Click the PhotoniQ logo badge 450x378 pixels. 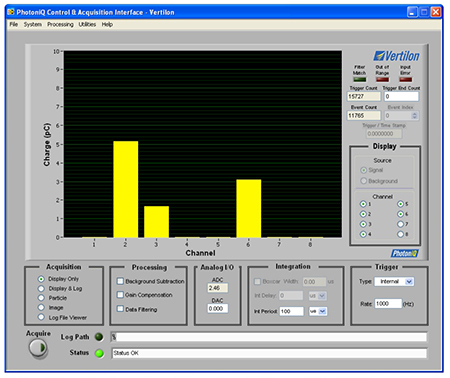404,253
